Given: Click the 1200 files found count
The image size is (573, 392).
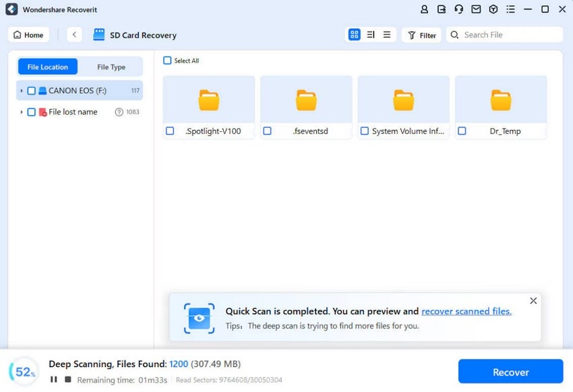Looking at the screenshot, I should click(179, 364).
